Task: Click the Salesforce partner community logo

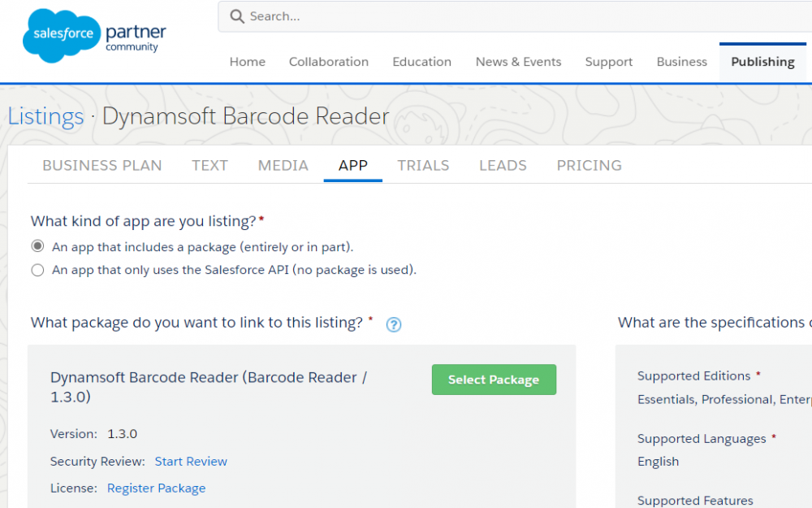Action: [94, 37]
